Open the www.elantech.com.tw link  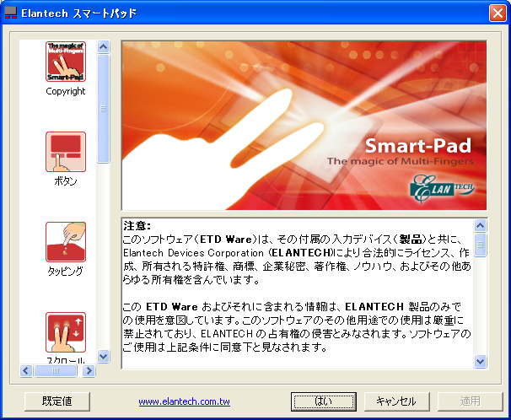coord(184,401)
